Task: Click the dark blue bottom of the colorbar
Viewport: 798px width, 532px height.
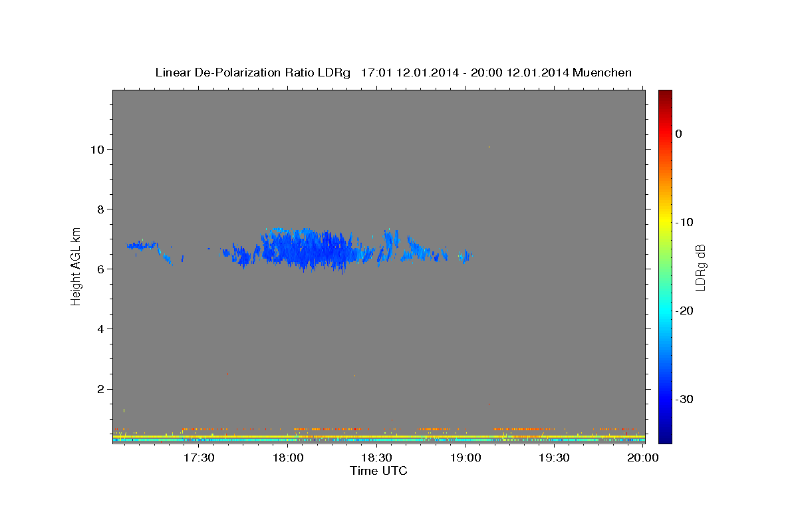Action: (665, 436)
